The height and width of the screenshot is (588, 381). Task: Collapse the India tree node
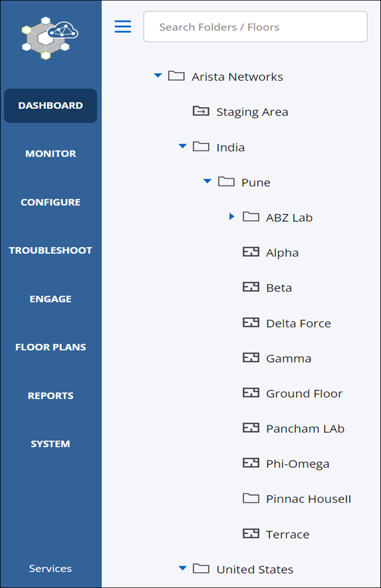[x=182, y=146]
